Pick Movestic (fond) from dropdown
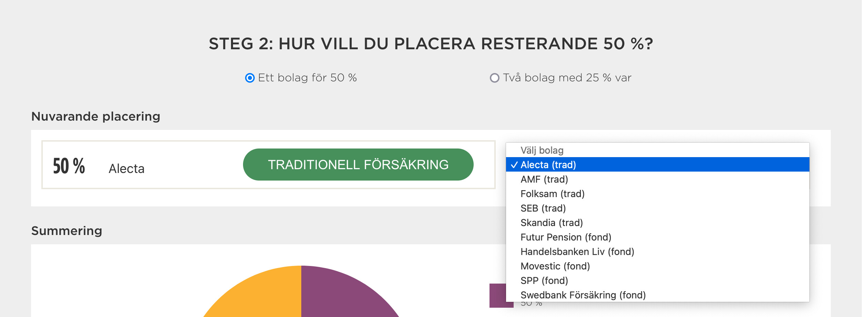 coord(555,266)
